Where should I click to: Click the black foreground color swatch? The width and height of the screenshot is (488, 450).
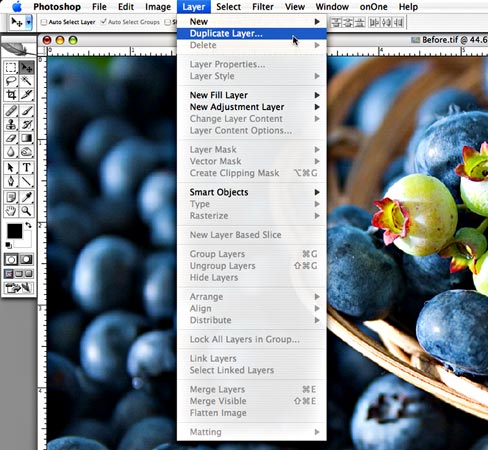(14, 230)
